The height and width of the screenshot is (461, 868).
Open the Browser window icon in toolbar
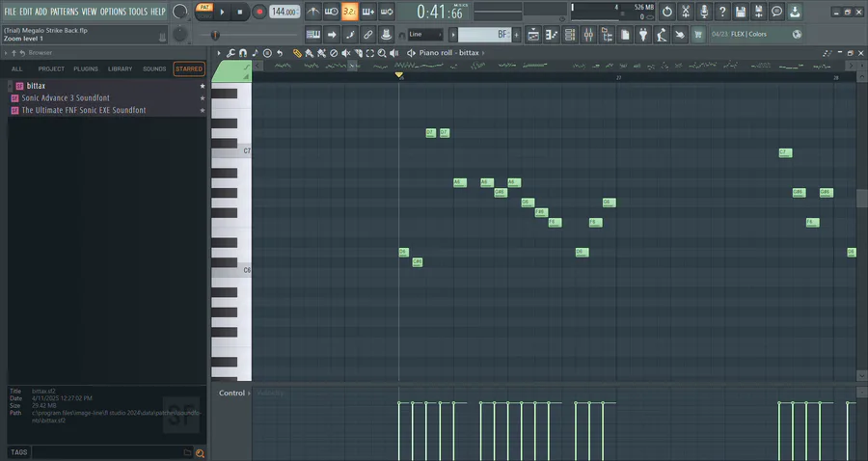pos(607,35)
